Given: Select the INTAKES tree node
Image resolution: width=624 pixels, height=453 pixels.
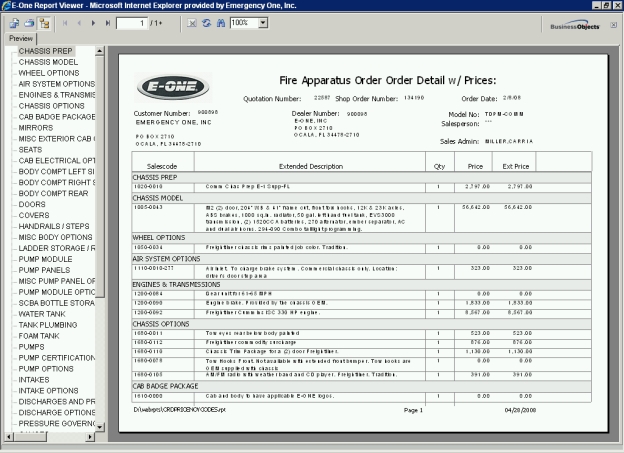Looking at the screenshot, I should click(x=34, y=379).
